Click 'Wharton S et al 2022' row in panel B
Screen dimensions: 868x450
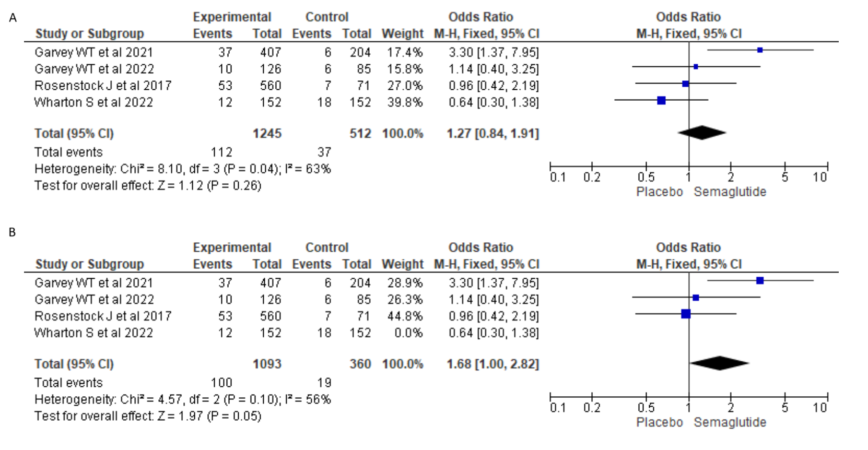pos(93,333)
